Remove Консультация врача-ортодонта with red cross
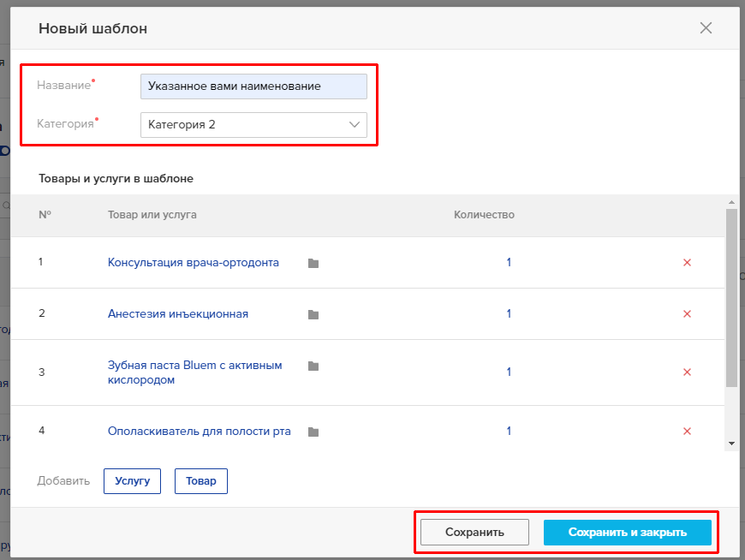The height and width of the screenshot is (560, 745). [x=687, y=263]
